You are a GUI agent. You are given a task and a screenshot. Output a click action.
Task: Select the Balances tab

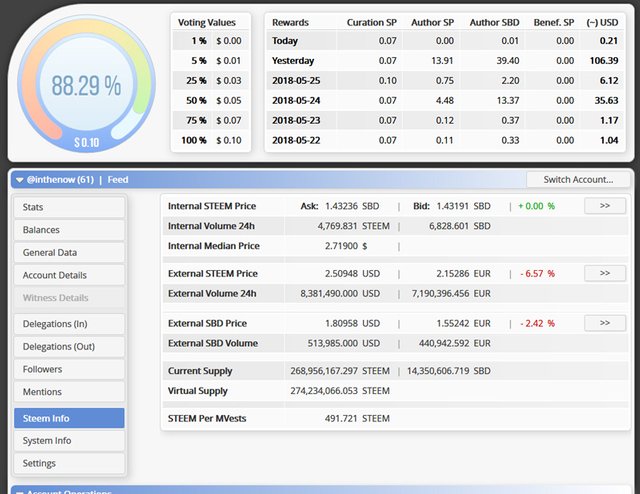[x=69, y=230]
